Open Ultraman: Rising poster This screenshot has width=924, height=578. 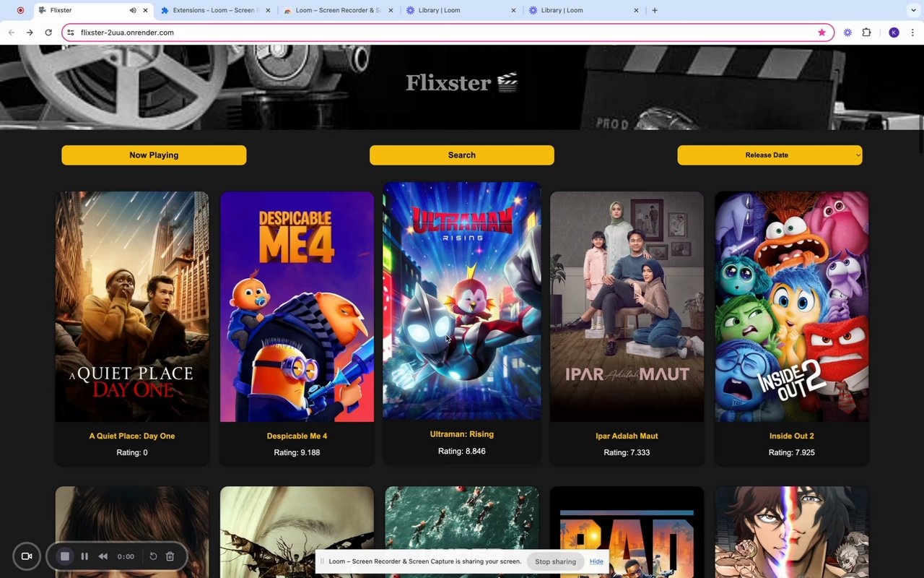tap(462, 301)
